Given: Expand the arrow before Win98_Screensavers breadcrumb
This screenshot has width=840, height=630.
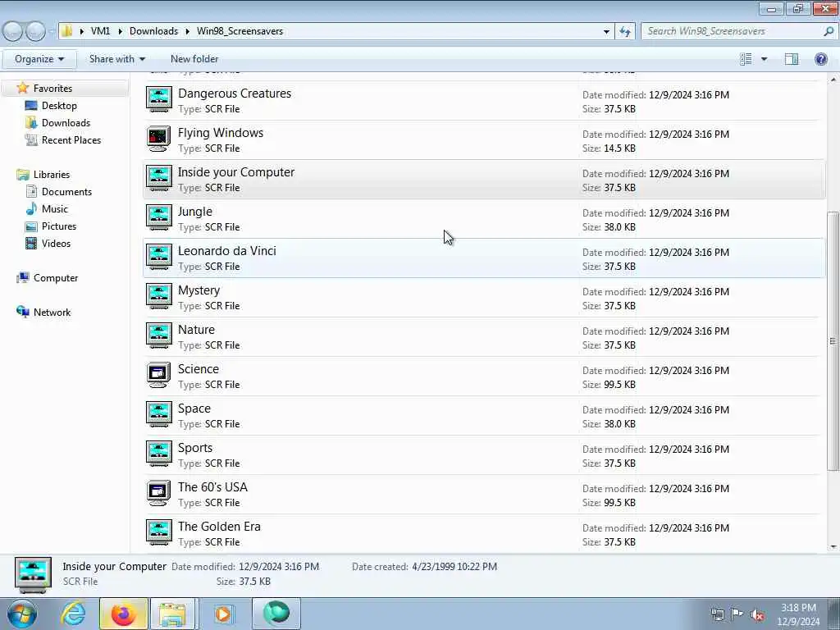Looking at the screenshot, I should [x=188, y=32].
